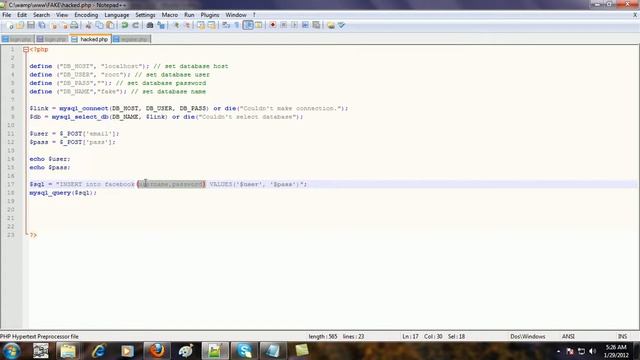Collapse the <?php fold marker

click(x=26, y=49)
